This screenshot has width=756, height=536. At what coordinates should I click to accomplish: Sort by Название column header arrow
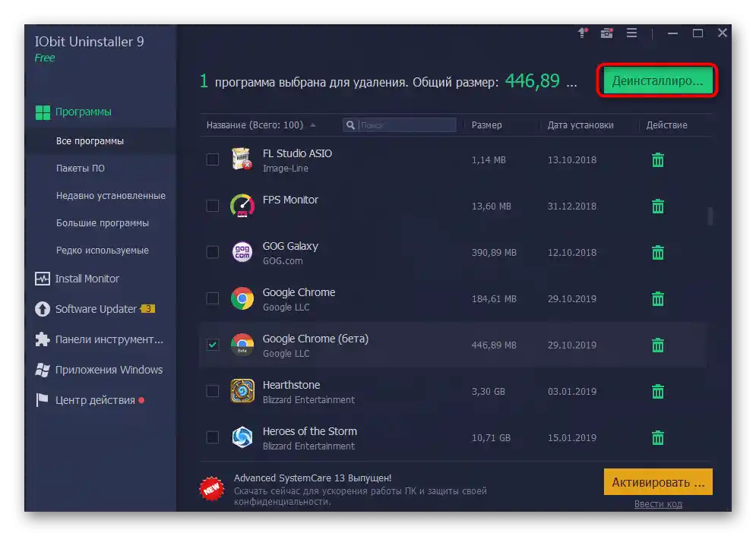pyautogui.click(x=313, y=125)
